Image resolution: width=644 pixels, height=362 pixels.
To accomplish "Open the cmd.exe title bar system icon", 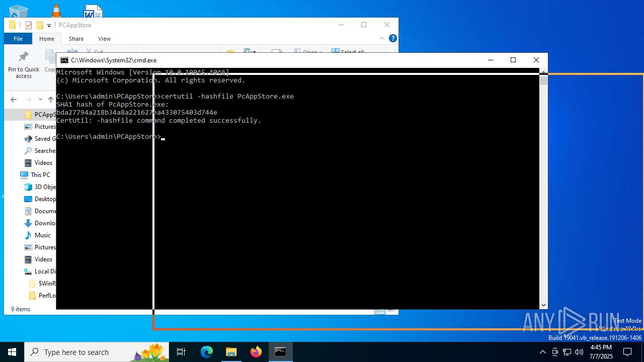I will coord(64,60).
